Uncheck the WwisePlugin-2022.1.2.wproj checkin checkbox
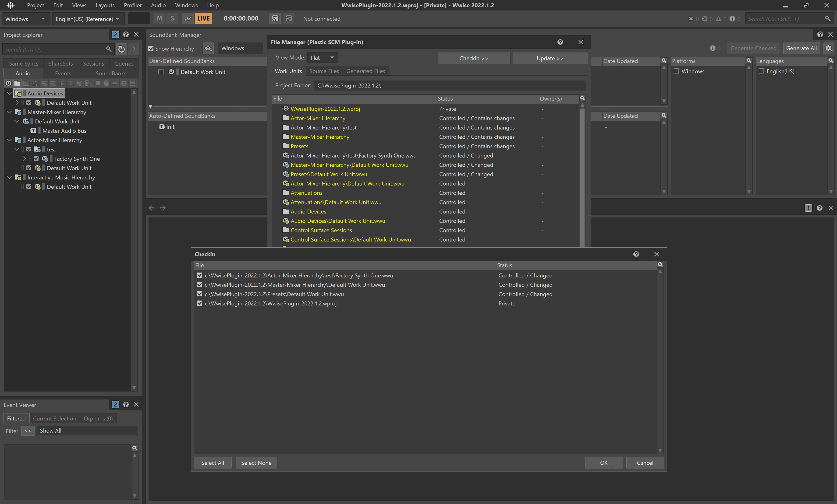Screen dimensions: 837x504 [x=199, y=303]
